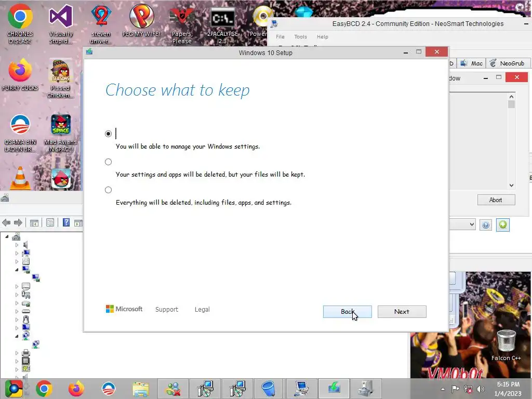Viewport: 532px width, 399px height.
Task: Open the Legal link
Action: pyautogui.click(x=202, y=310)
